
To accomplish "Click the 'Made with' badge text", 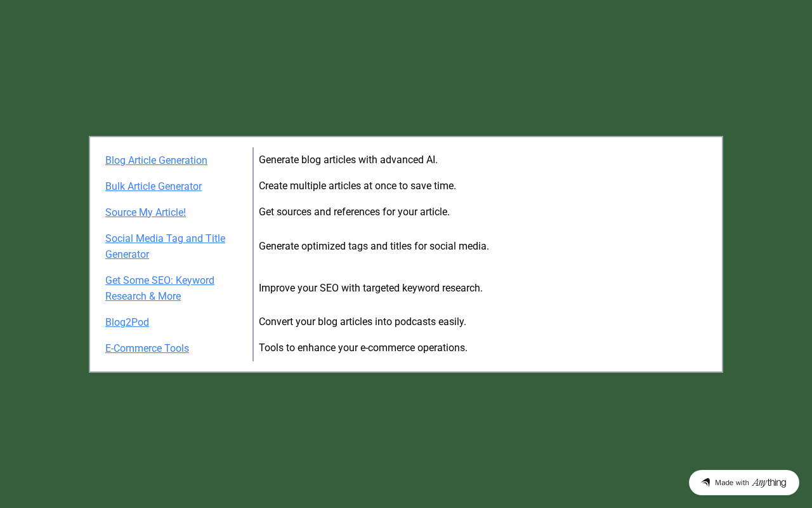I will 732,483.
